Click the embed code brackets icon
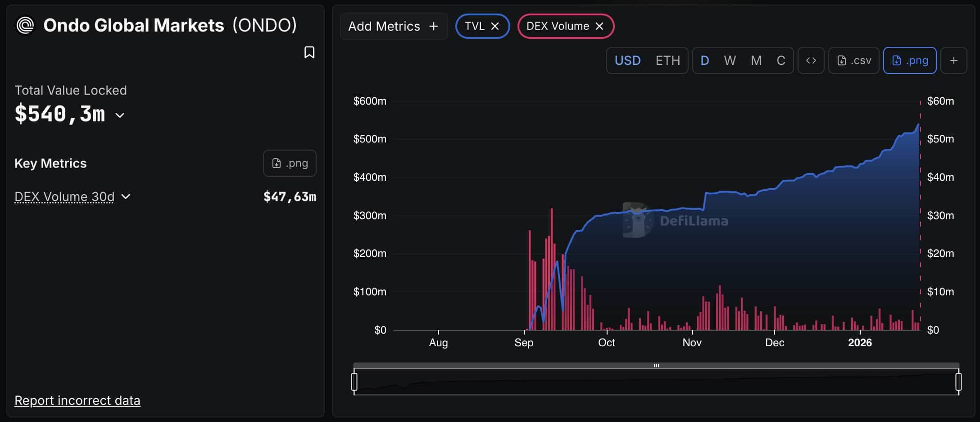Viewport: 980px width, 422px height. coord(811,60)
